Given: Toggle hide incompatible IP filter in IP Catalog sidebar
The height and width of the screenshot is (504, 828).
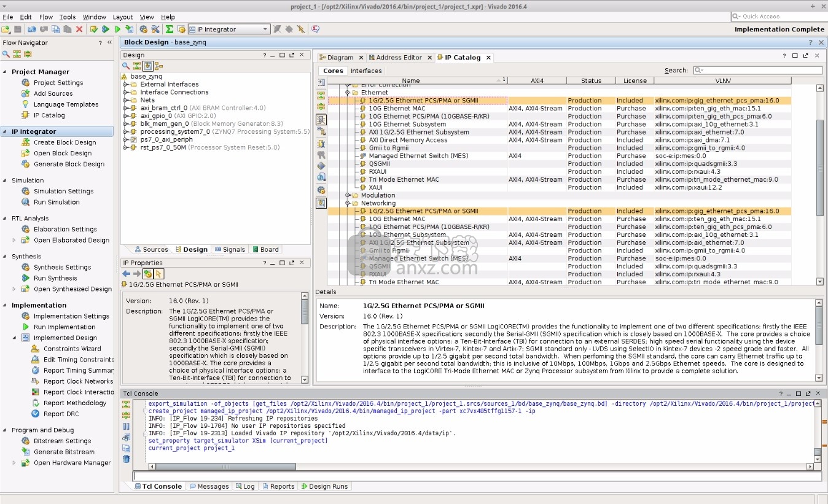Looking at the screenshot, I should pos(321,119).
